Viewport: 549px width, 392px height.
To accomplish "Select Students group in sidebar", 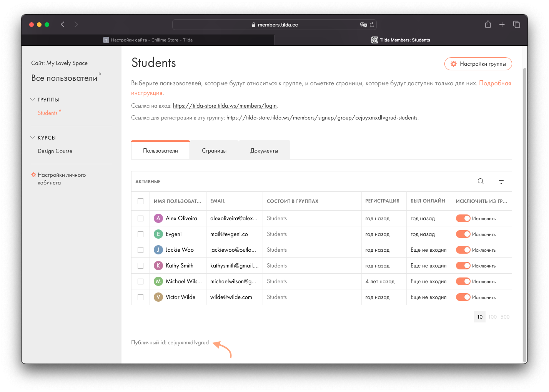I will (x=48, y=113).
